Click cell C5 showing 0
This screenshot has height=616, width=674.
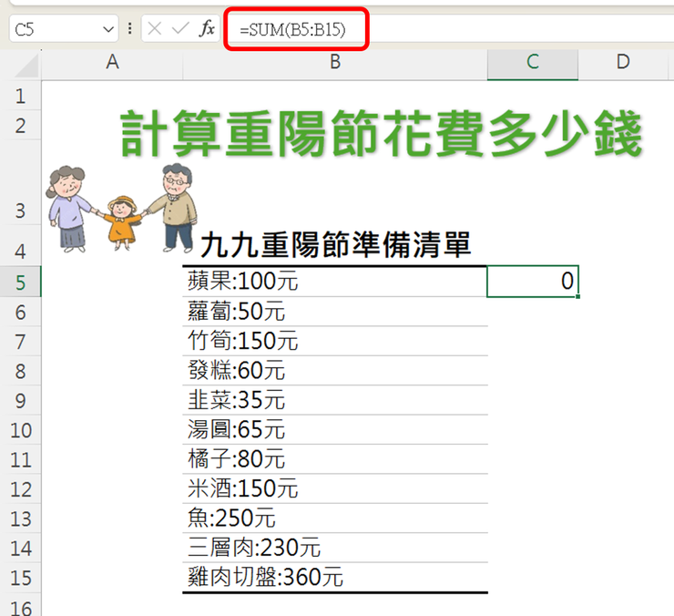point(533,282)
